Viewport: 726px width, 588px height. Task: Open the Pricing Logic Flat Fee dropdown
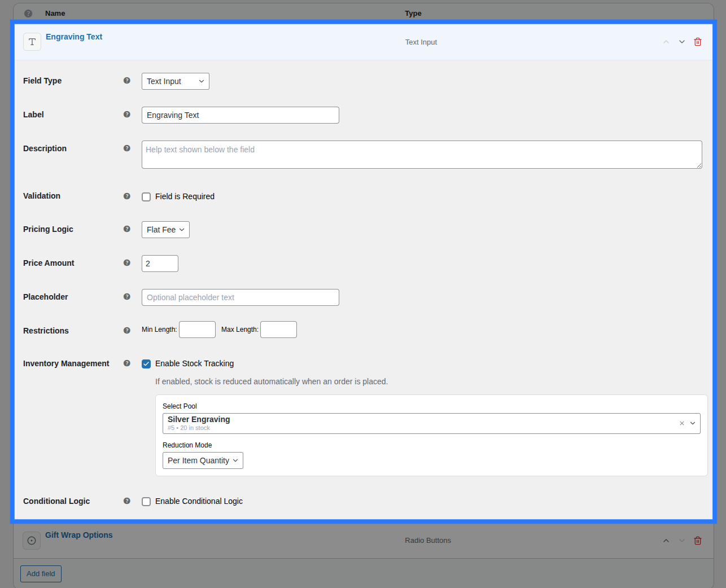tap(165, 230)
